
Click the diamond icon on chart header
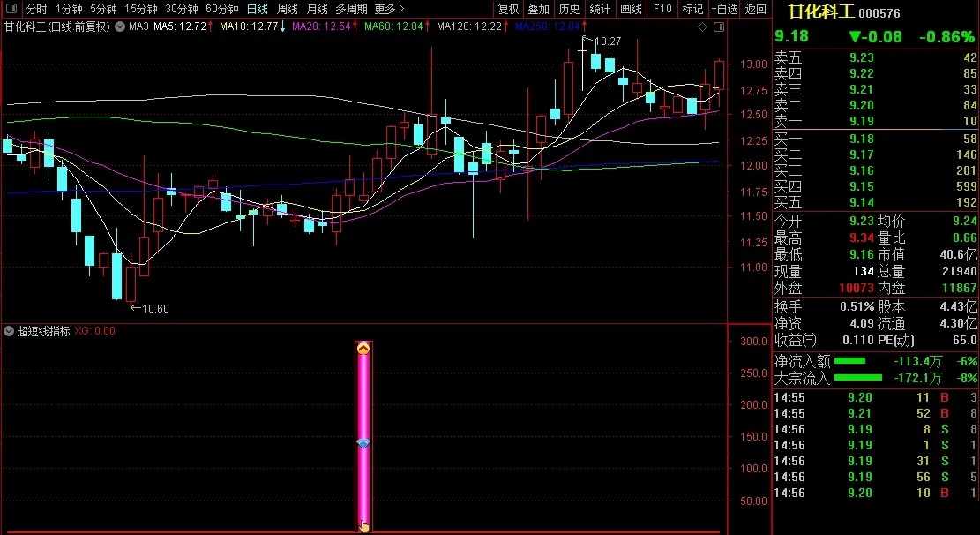coord(702,26)
